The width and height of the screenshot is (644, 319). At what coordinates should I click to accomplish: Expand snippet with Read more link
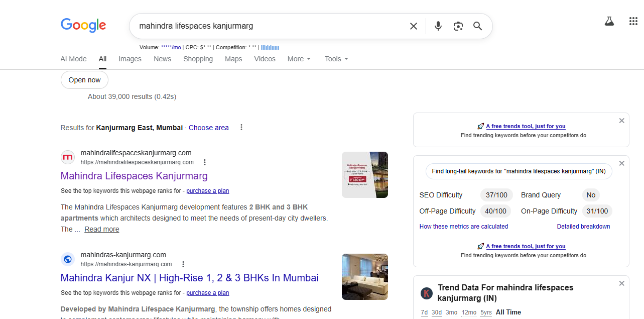tap(102, 229)
